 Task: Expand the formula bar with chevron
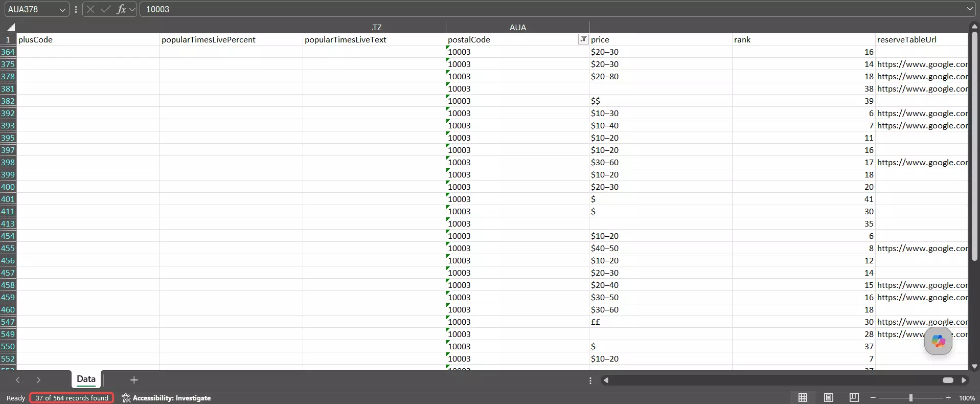pyautogui.click(x=970, y=9)
